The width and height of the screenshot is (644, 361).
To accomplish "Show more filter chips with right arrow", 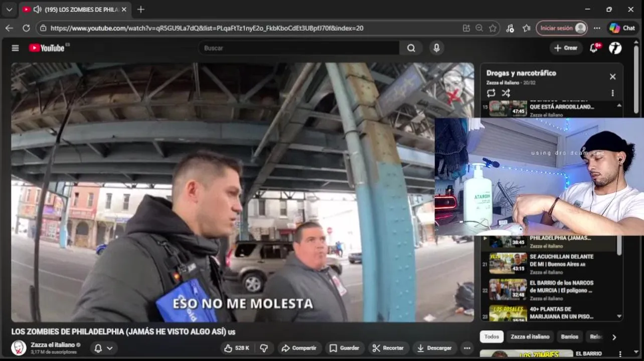I will (614, 337).
